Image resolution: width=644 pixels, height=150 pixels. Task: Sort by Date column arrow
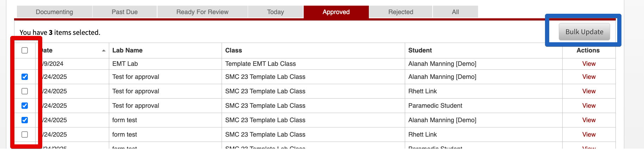click(104, 51)
